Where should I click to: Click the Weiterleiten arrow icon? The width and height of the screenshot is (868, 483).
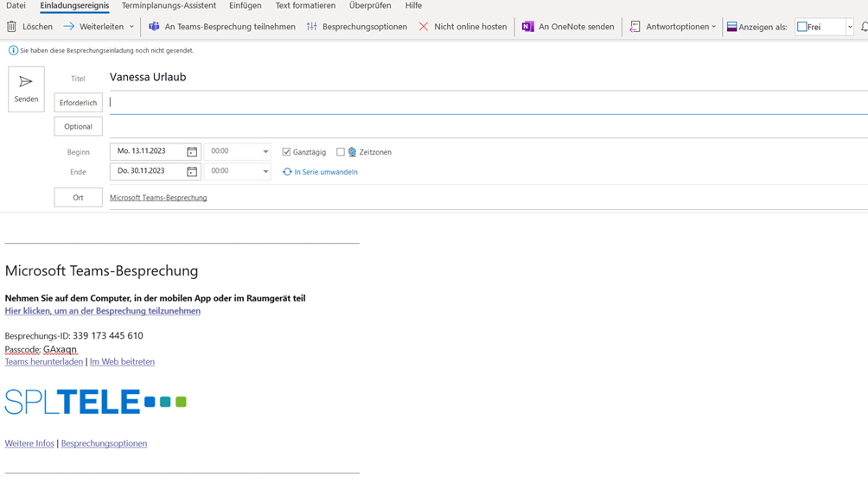[x=68, y=27]
